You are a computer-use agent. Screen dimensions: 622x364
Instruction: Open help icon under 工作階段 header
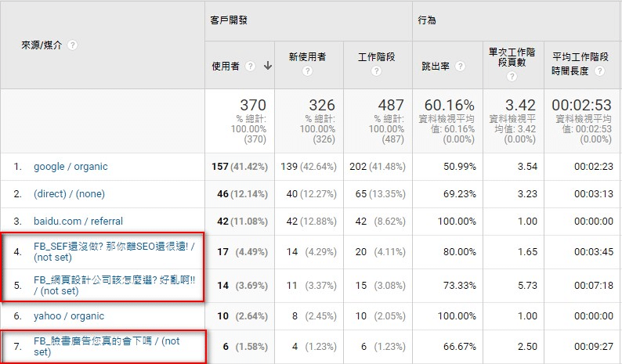click(375, 71)
